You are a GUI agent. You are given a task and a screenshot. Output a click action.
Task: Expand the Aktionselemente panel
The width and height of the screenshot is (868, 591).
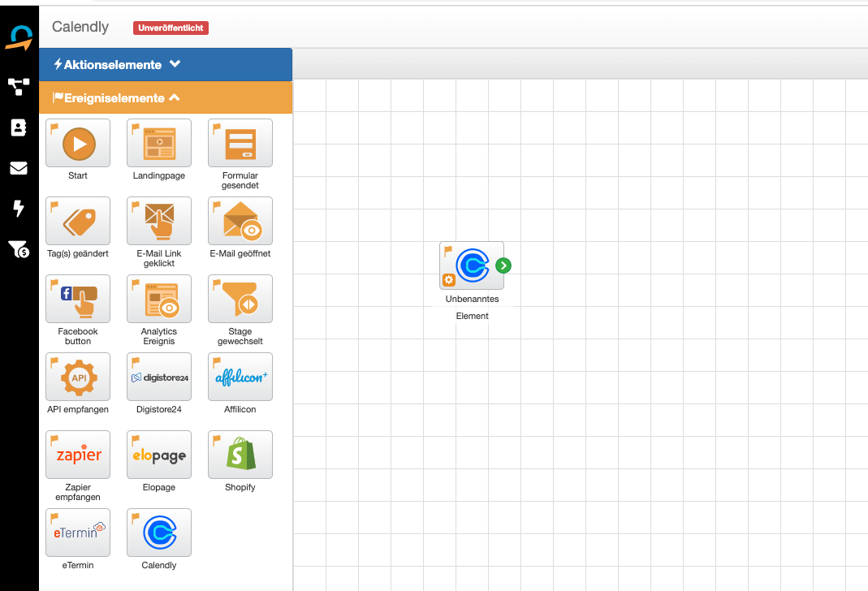tap(166, 64)
